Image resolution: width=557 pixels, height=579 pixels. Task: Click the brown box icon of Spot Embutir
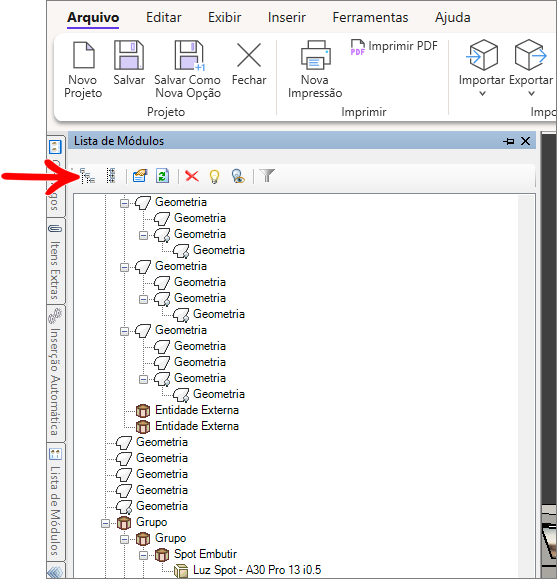coord(162,555)
